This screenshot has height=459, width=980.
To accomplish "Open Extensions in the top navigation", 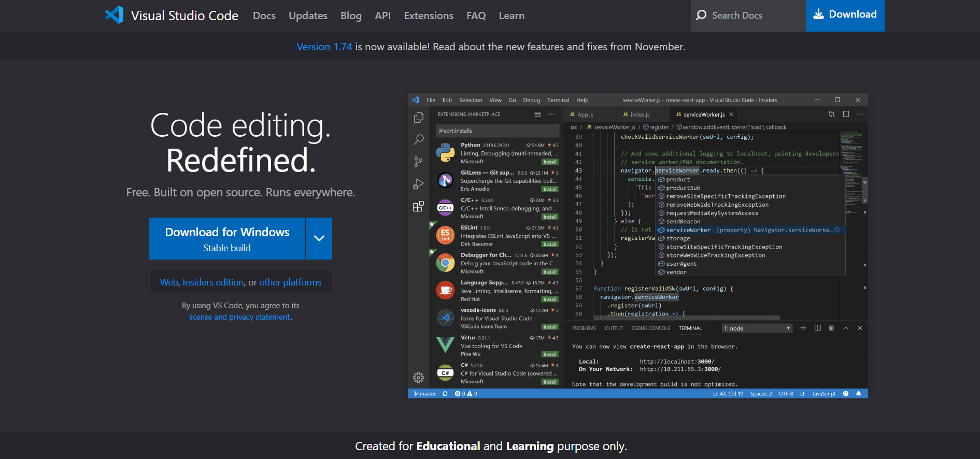I will coord(429,16).
